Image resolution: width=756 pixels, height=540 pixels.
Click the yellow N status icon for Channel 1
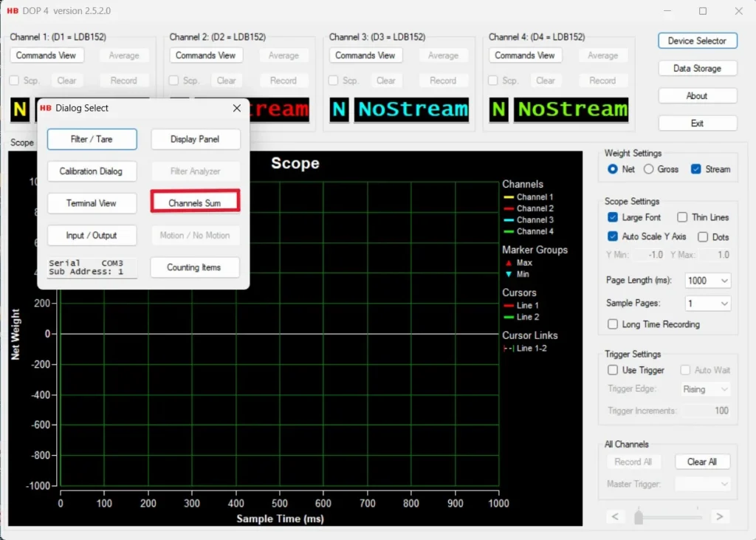tap(18, 110)
